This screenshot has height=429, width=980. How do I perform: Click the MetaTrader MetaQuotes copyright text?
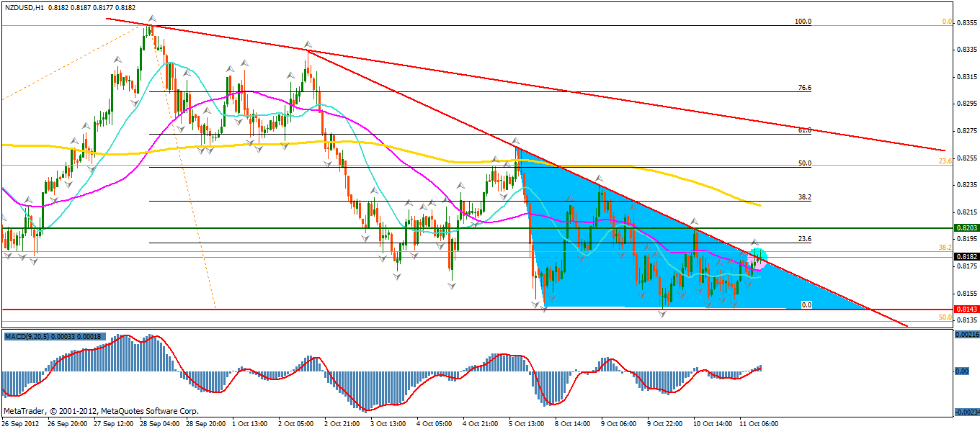pos(101,411)
